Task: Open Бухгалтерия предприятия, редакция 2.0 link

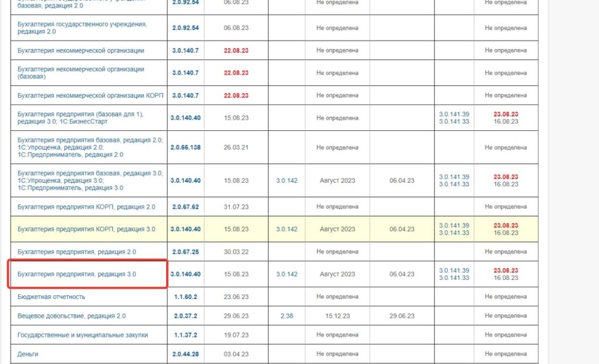Action: click(x=77, y=252)
